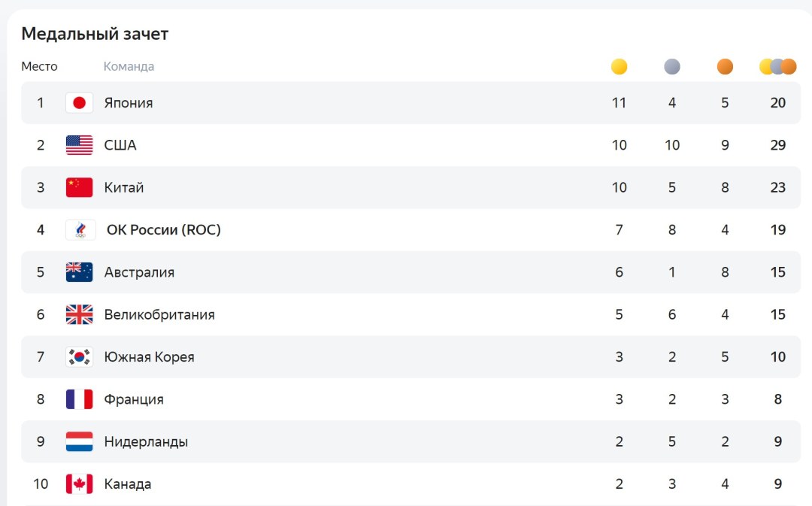Click the gold medal column icon
812x506 pixels.
pos(619,67)
